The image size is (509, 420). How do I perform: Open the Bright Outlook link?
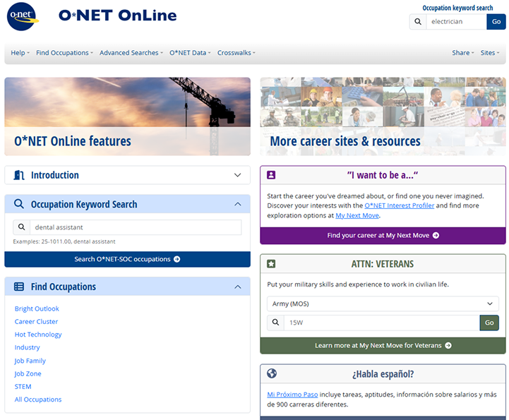pyautogui.click(x=37, y=308)
